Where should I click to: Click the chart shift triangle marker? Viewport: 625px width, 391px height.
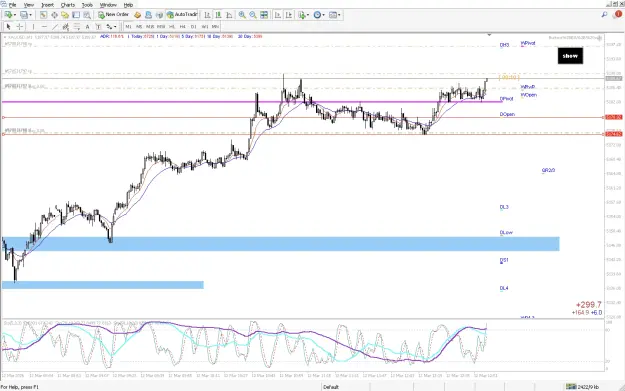[x=489, y=35]
